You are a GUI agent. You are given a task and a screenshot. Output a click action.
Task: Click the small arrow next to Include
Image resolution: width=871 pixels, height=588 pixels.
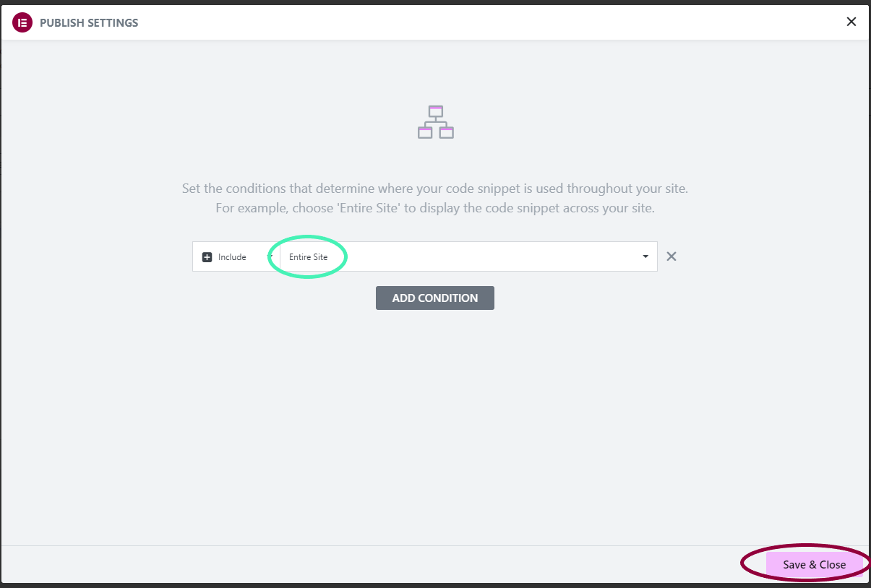pyautogui.click(x=270, y=256)
